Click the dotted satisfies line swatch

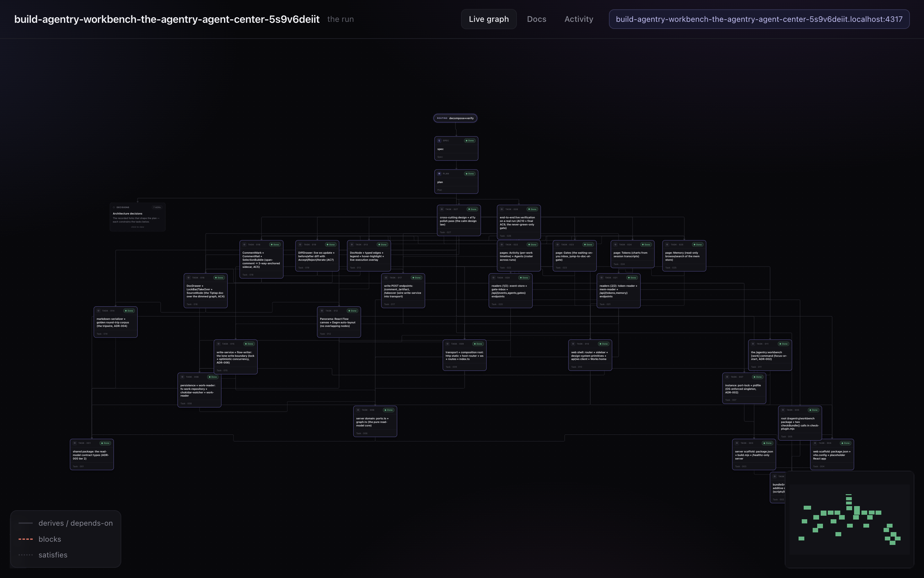[x=26, y=555]
